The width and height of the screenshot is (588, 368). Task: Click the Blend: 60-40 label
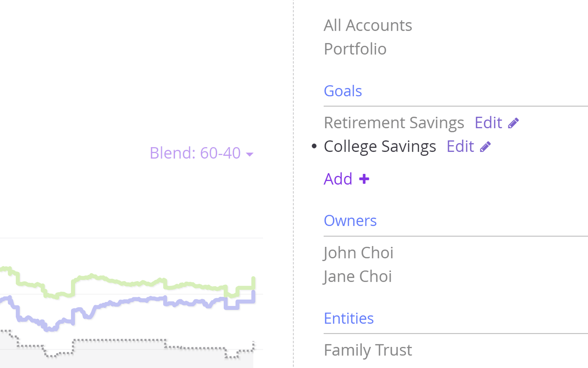click(195, 153)
